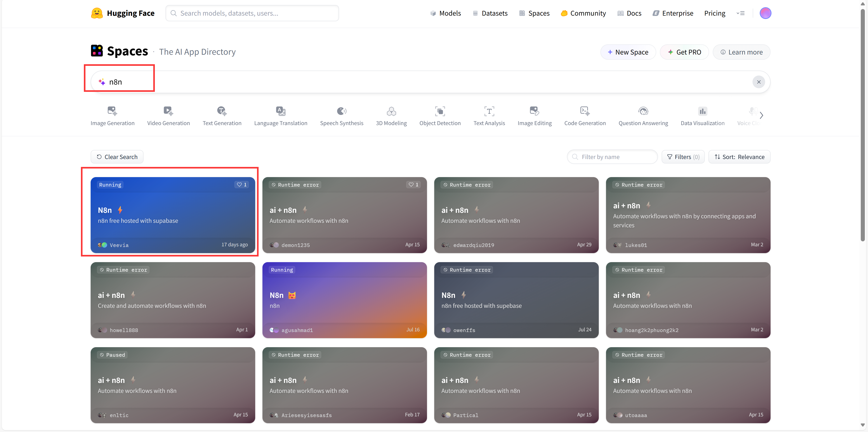Pick the 3D Modeling category icon
The image size is (868, 432).
pos(391,111)
